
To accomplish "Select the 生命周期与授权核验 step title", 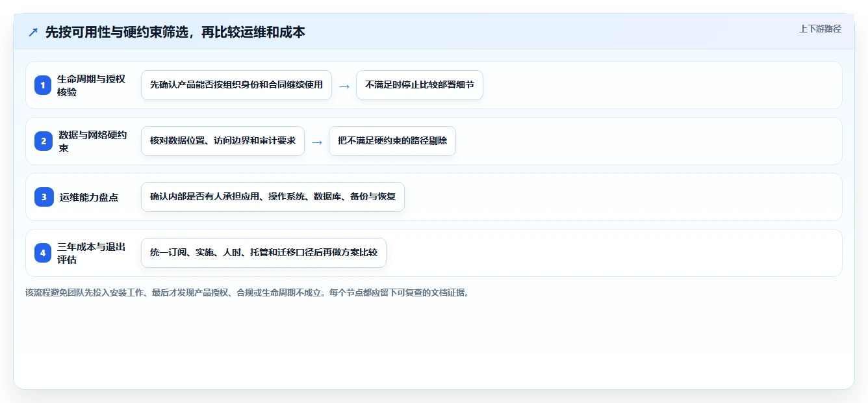I will pos(91,85).
